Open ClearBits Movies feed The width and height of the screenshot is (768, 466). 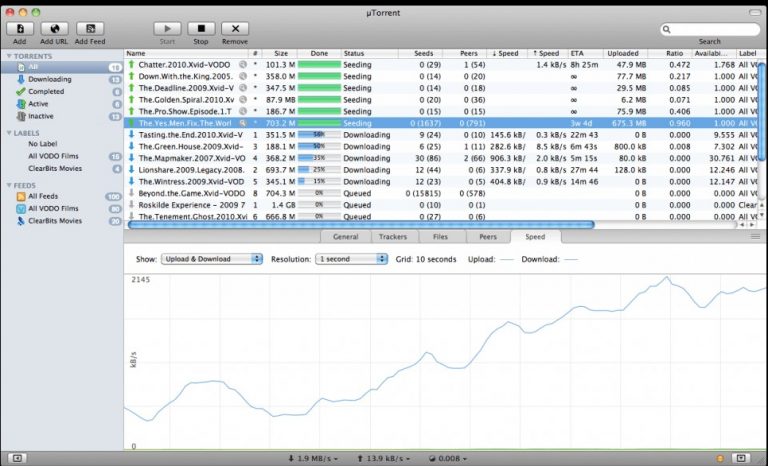[x=62, y=221]
